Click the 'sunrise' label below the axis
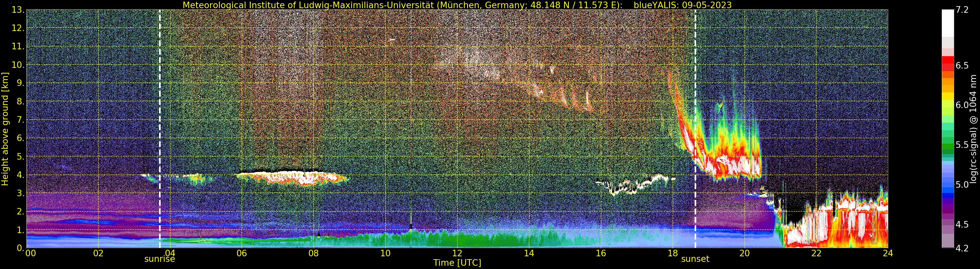 point(159,259)
